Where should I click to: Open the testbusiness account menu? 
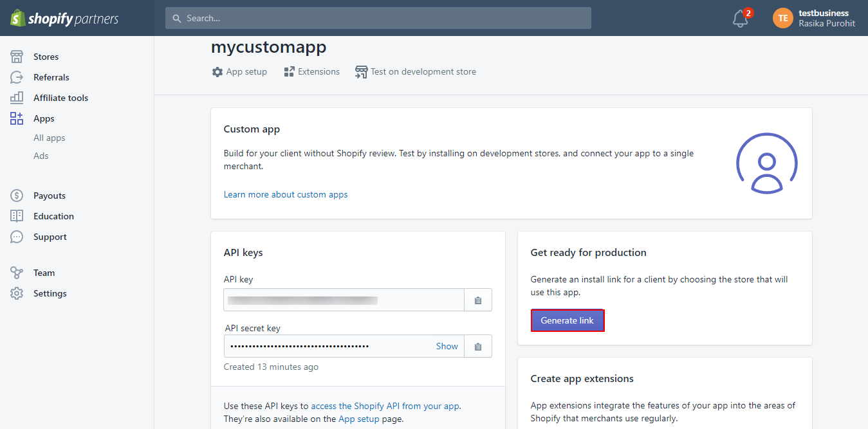tap(815, 18)
